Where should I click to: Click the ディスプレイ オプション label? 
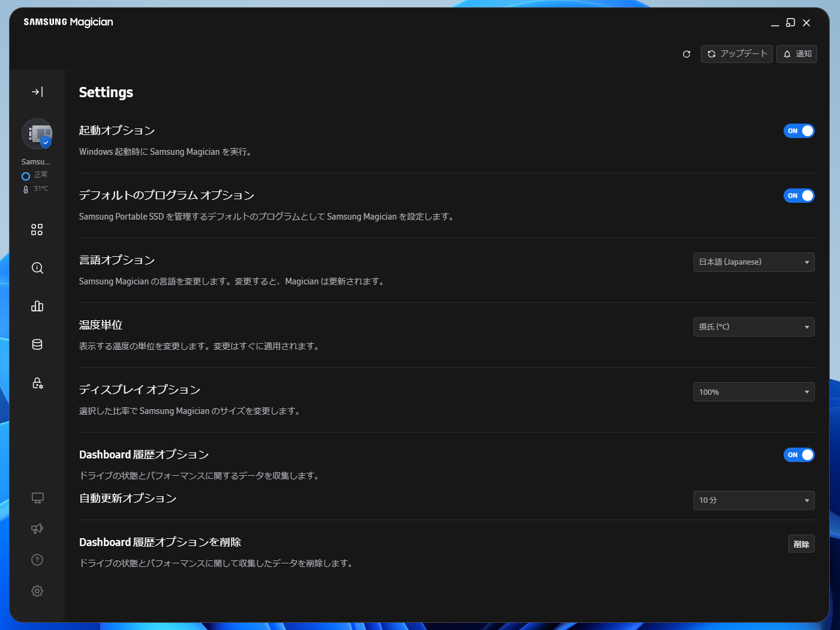click(x=140, y=390)
